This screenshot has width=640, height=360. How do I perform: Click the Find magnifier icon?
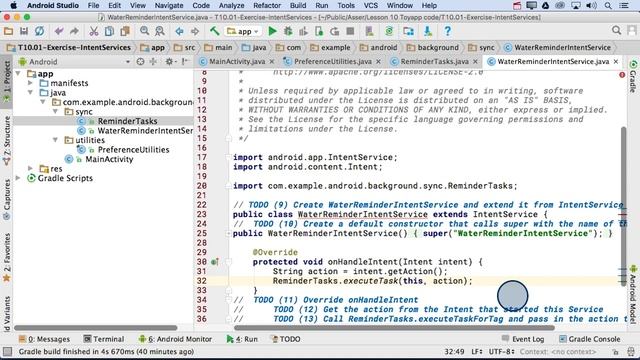(x=144, y=31)
